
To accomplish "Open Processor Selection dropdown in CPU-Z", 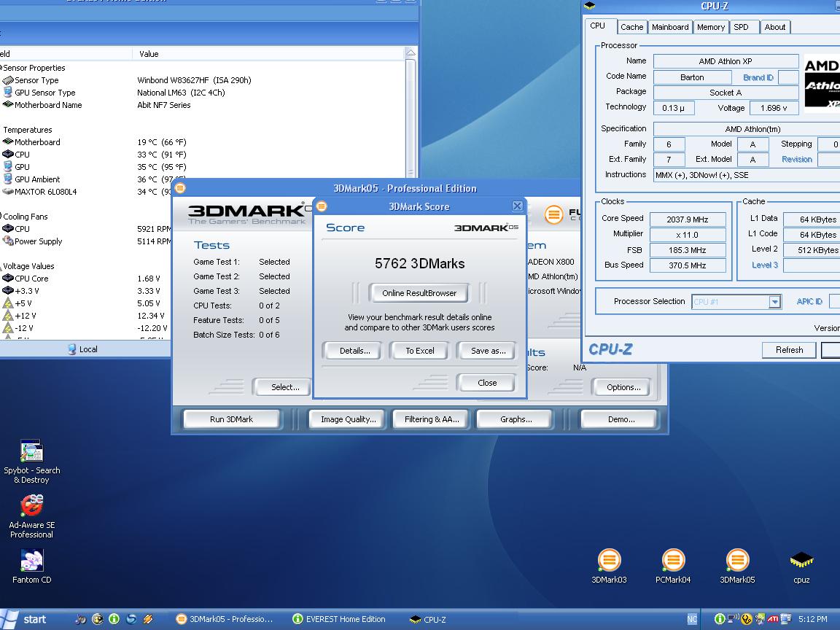I will point(774,302).
